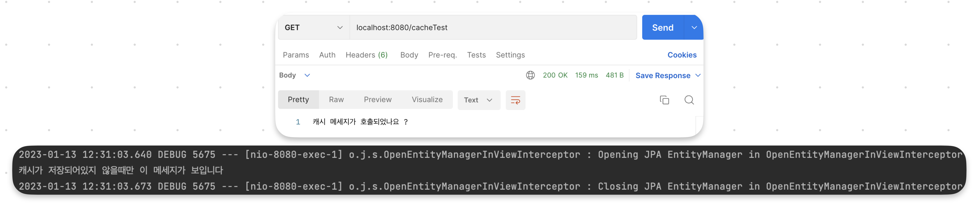Click console line 캐시가 저장되어있지 않을때만
The image size is (980, 209).
coord(121,170)
